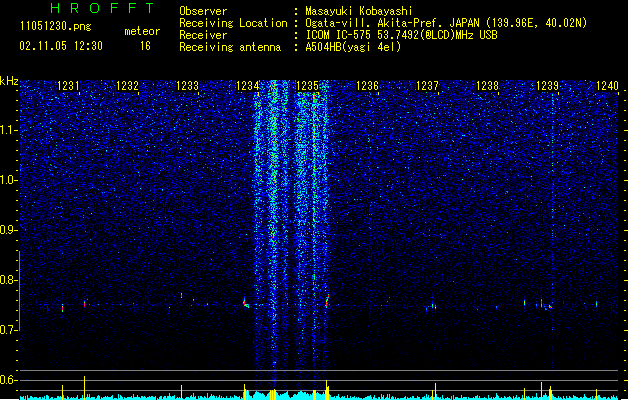The height and width of the screenshot is (400, 629).
Task: Click time marker 1236
Action: tap(367, 85)
